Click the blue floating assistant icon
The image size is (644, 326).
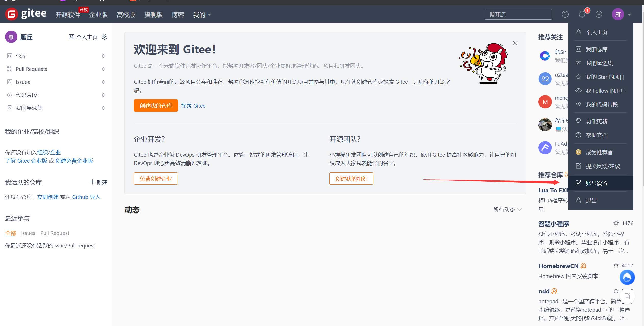[627, 277]
